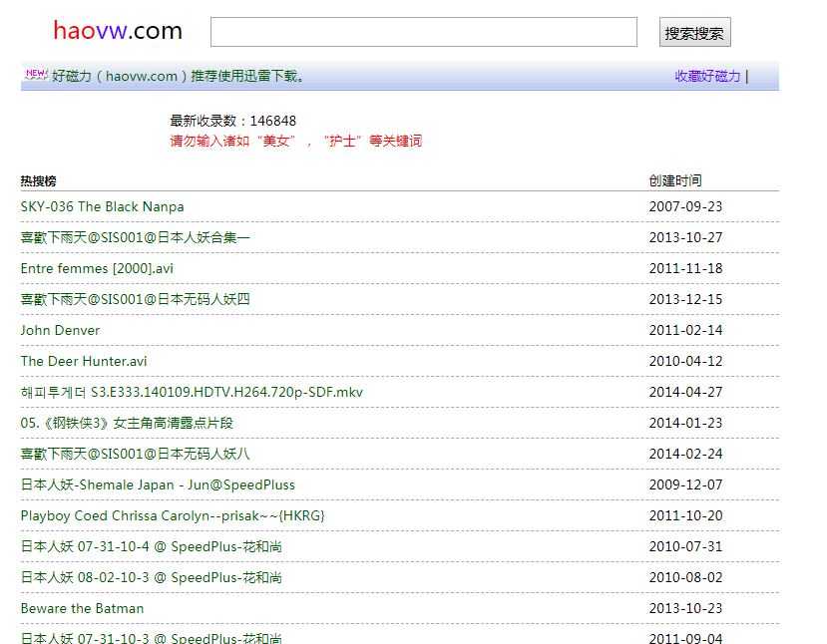
Task: Open 05.《钢铁侠3》女主角高清露点片段 link
Action: pyautogui.click(x=127, y=423)
